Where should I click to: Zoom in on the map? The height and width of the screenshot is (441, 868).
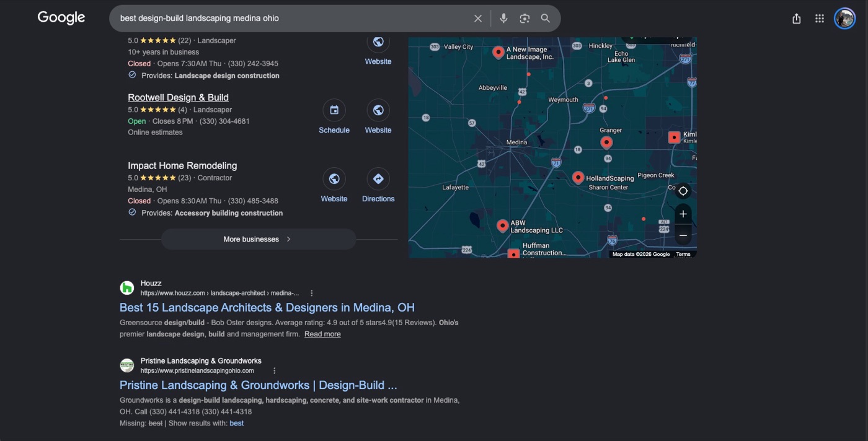click(683, 214)
